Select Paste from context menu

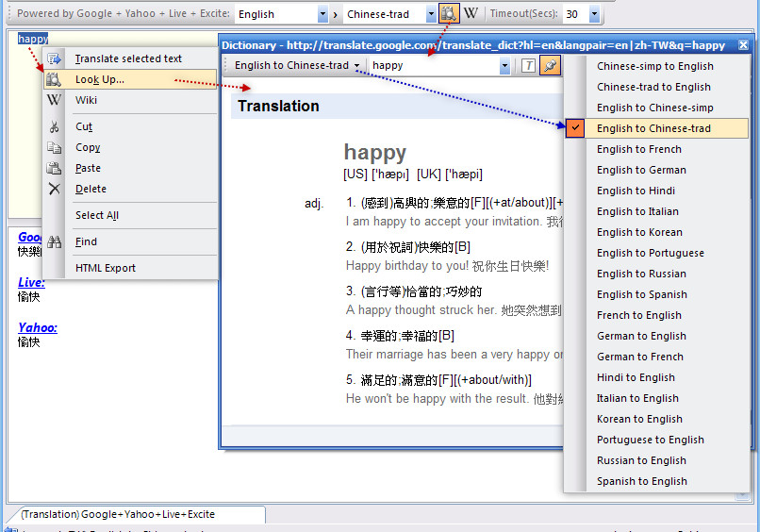[130, 168]
